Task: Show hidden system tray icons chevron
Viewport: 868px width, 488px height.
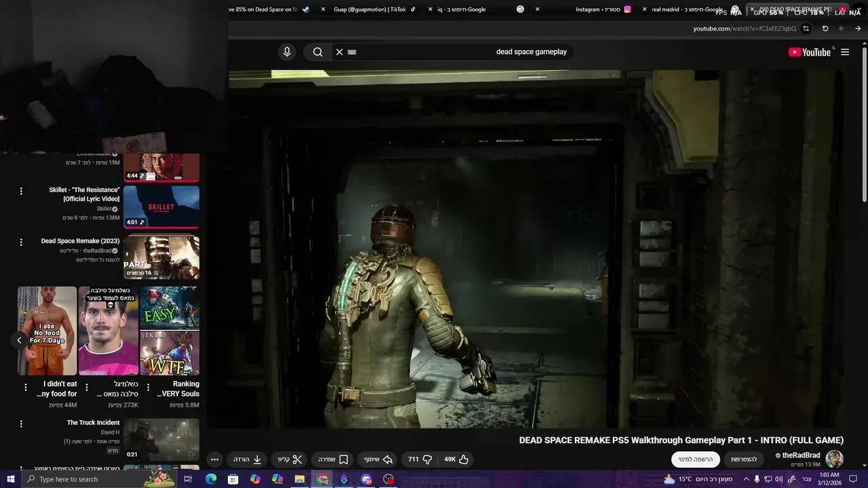Action: point(746,479)
